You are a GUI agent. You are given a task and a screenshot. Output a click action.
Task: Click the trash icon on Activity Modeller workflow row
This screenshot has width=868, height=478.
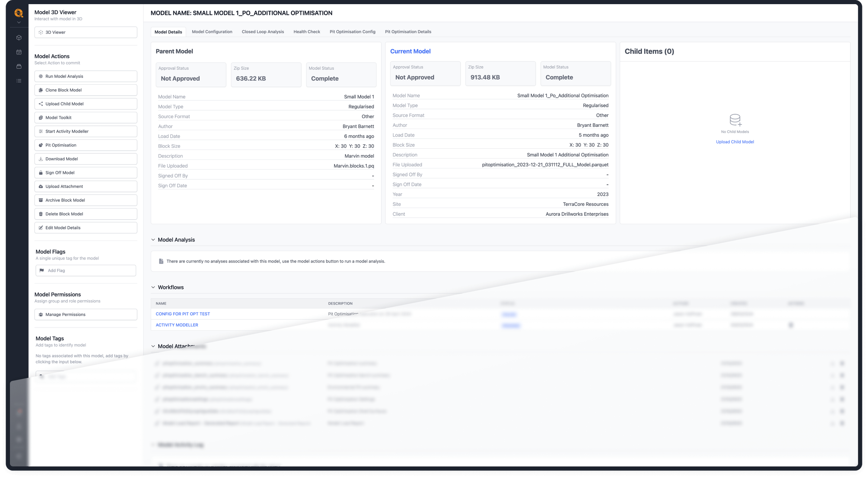point(791,325)
